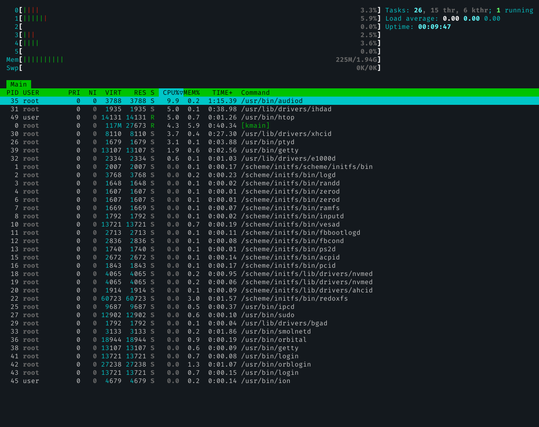The width and height of the screenshot is (539, 427).
Task: Select getty process with PID 39
Action: 270,150
